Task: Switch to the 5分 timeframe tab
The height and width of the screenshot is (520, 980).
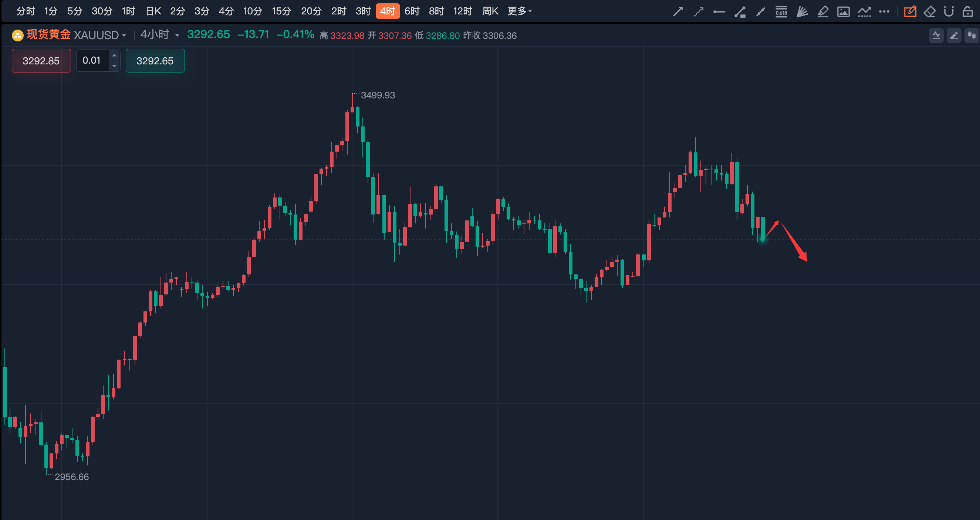Action: pyautogui.click(x=75, y=11)
